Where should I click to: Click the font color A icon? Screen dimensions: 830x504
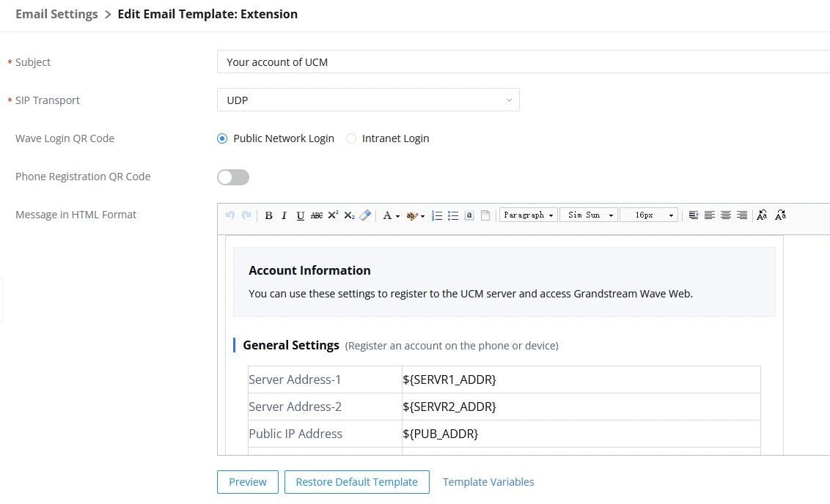click(x=387, y=215)
